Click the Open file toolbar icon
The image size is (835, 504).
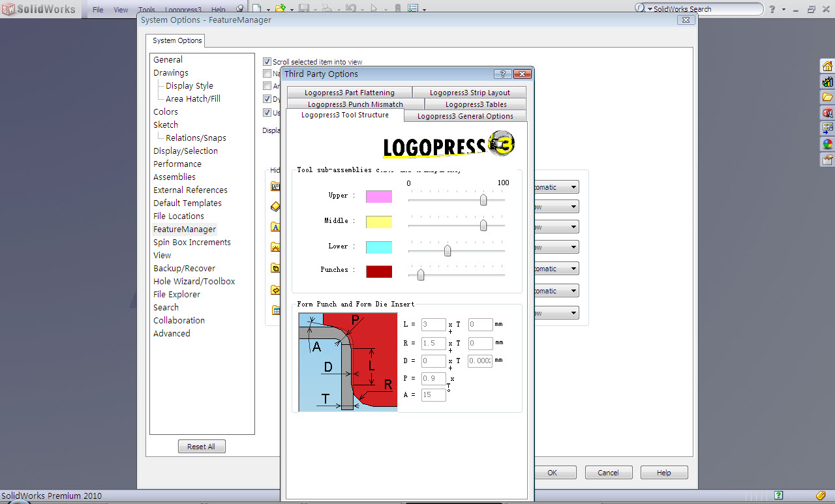click(280, 9)
